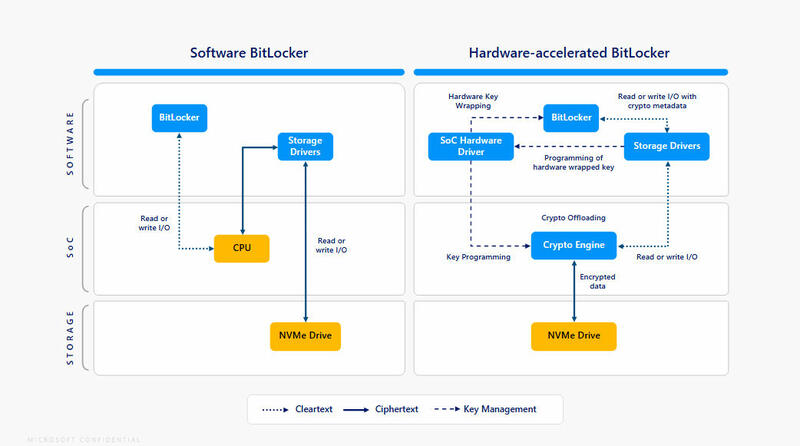Viewport: 800px width, 446px height.
Task: Click the Crypto Offloading label
Action: point(574,217)
